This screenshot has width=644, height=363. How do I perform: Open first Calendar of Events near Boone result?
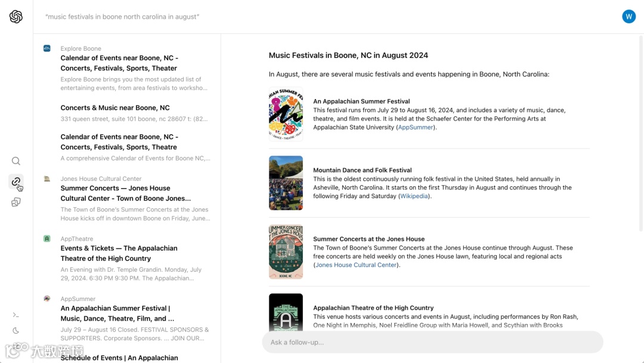(119, 63)
